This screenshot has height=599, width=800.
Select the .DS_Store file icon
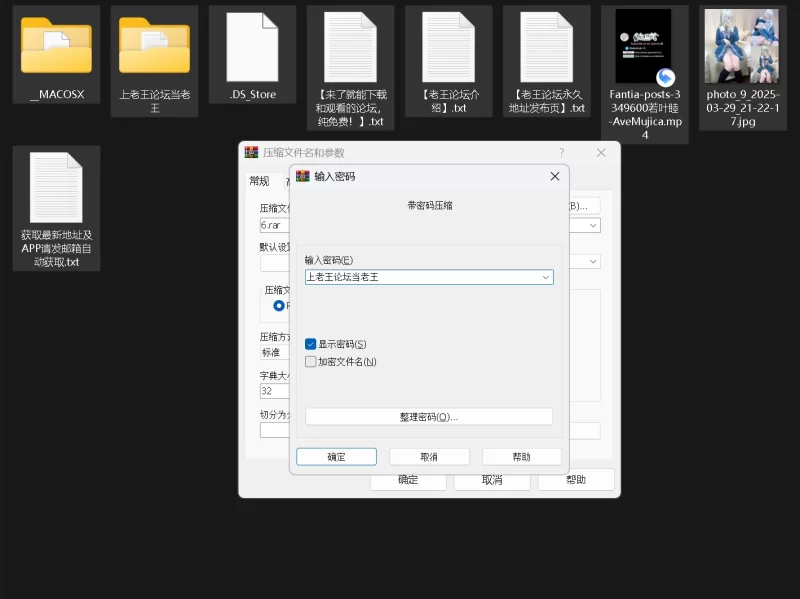point(251,47)
